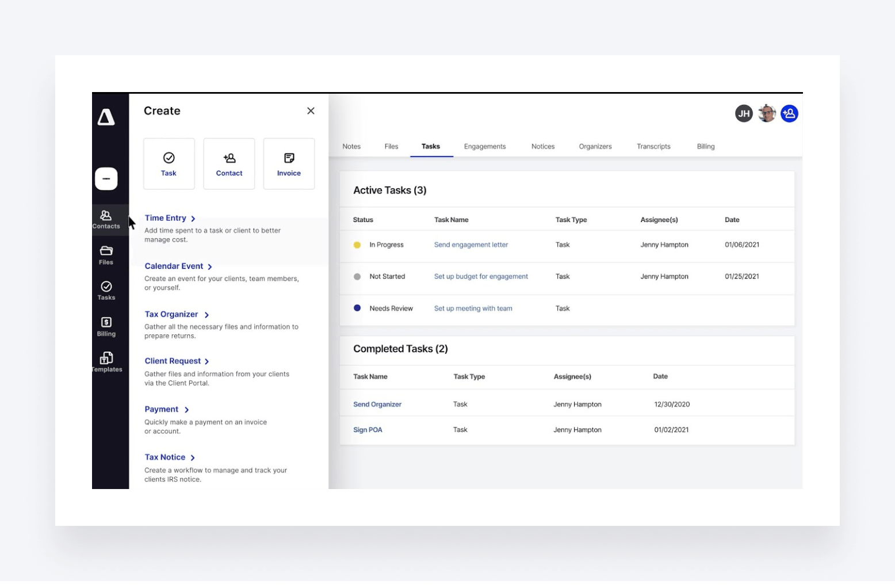This screenshot has height=588, width=895.
Task: Select the Tasks tab
Action: pyautogui.click(x=431, y=147)
